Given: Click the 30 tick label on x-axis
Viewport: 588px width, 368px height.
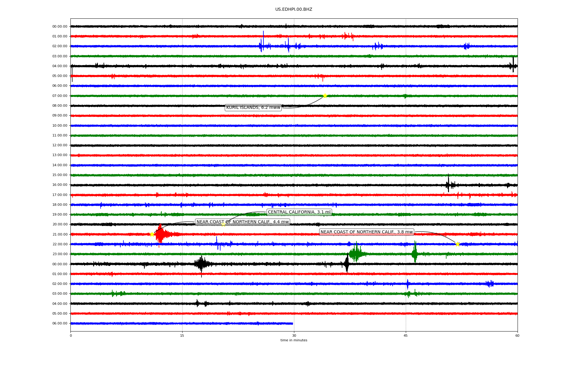Looking at the screenshot, I should tap(294, 335).
